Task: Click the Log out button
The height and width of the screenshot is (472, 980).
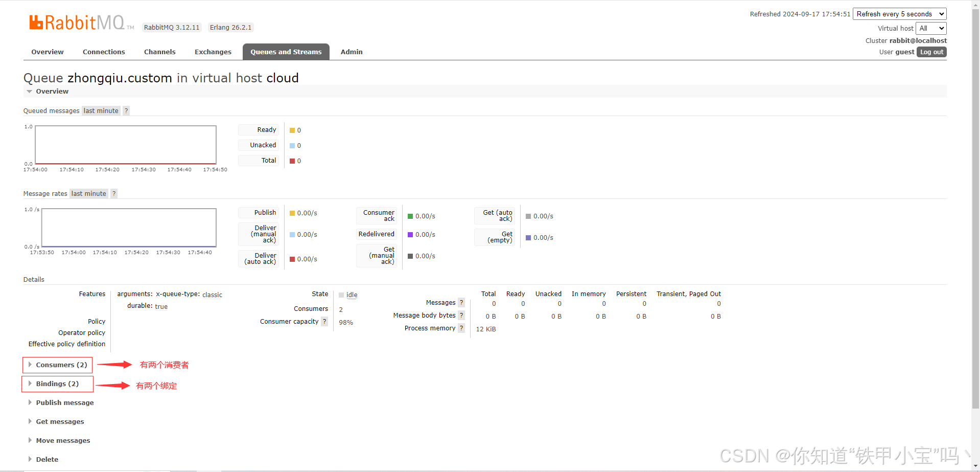Action: (931, 52)
